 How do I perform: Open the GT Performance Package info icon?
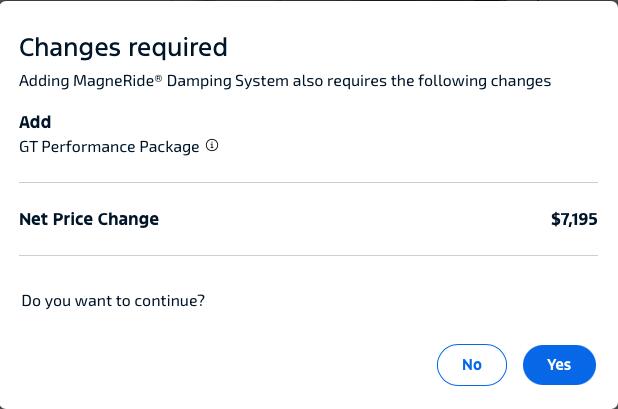tap(212, 145)
